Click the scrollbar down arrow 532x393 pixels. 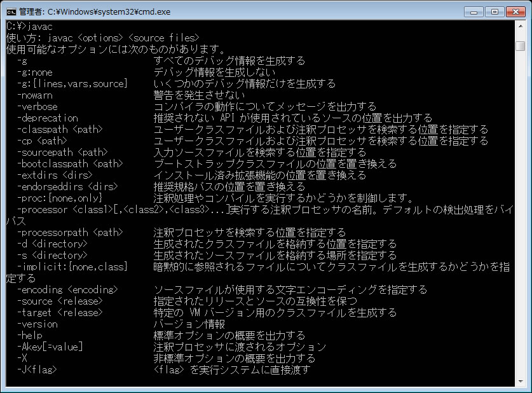521,382
